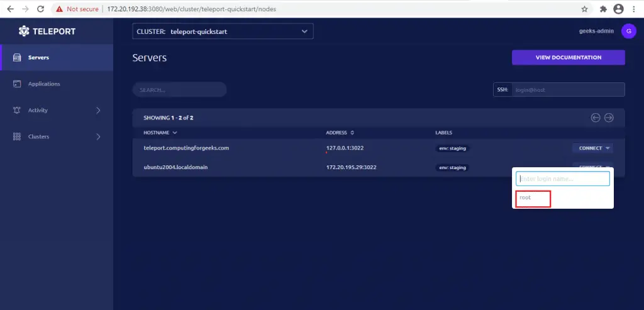Screen dimensions: 644x310
Task: Expand the Clusters submenu chevron
Action: pos(98,136)
